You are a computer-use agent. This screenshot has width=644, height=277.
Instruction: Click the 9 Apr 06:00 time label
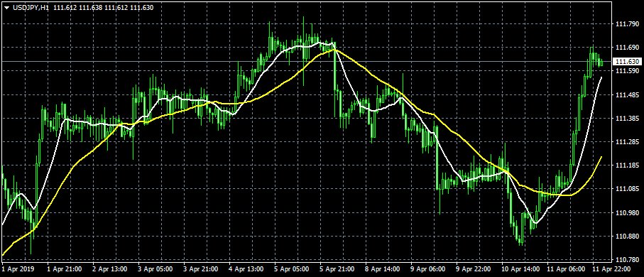tap(427, 269)
